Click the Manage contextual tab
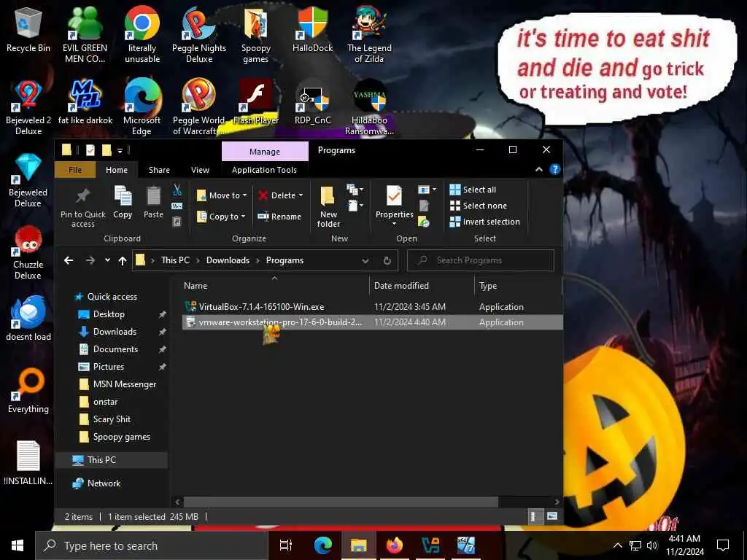This screenshot has height=560, width=747. 265,152
